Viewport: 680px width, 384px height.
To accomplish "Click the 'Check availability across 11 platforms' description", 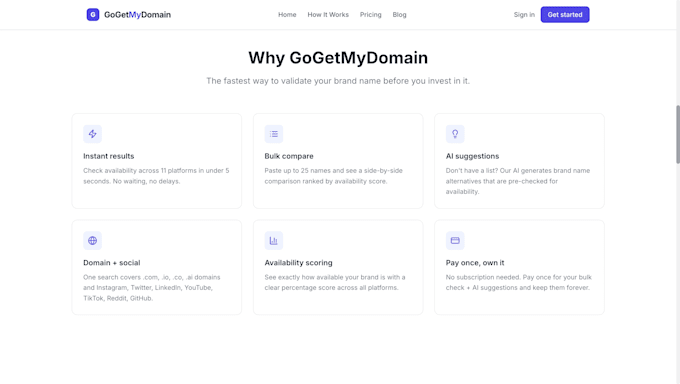I will tap(156, 176).
